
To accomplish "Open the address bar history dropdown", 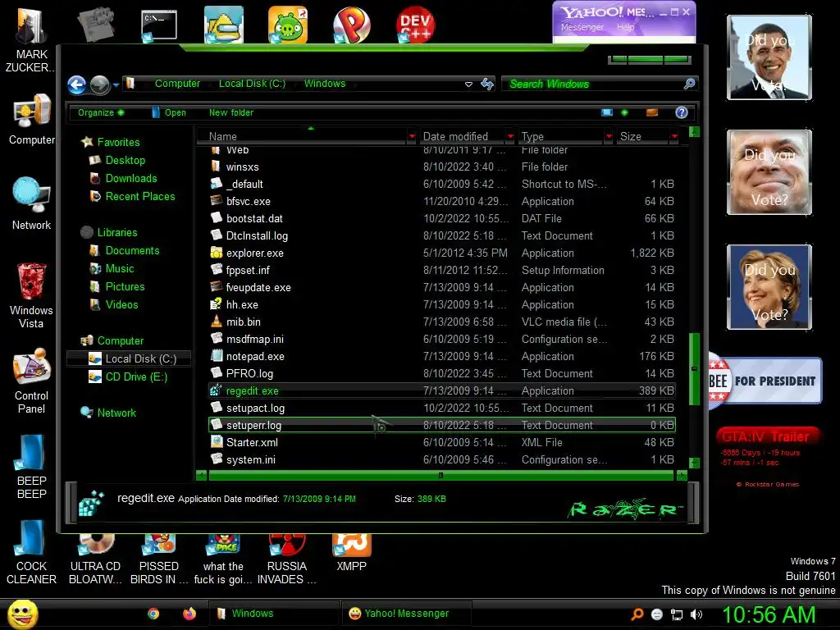I will click(468, 84).
